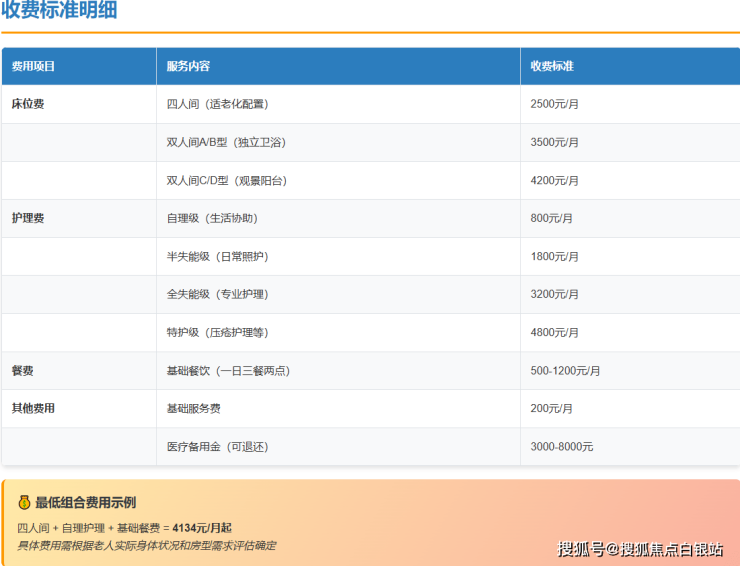The image size is (740, 566).
Task: Select the 餐费 category cell
Action: tap(22, 370)
